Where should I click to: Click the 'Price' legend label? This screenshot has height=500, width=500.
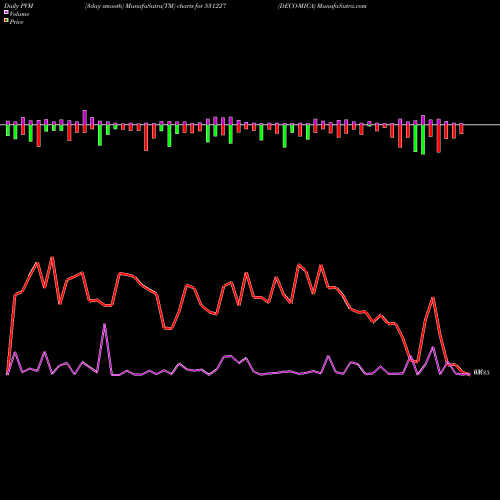(x=16, y=22)
